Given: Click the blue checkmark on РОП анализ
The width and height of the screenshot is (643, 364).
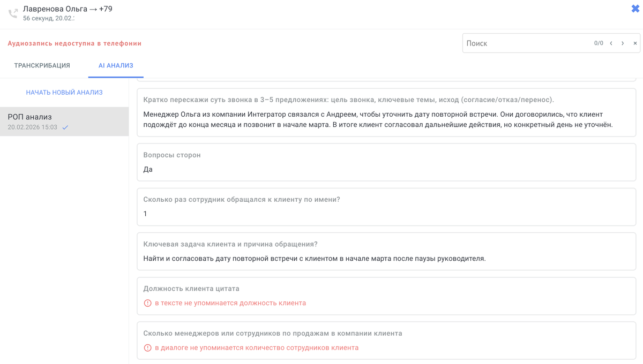Looking at the screenshot, I should [65, 128].
